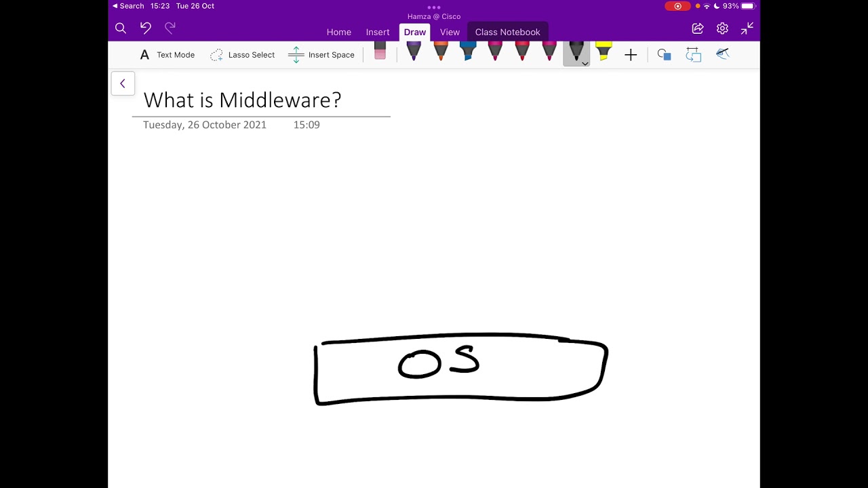The image size is (868, 488).
Task: Toggle Text Mode
Action: (x=167, y=55)
